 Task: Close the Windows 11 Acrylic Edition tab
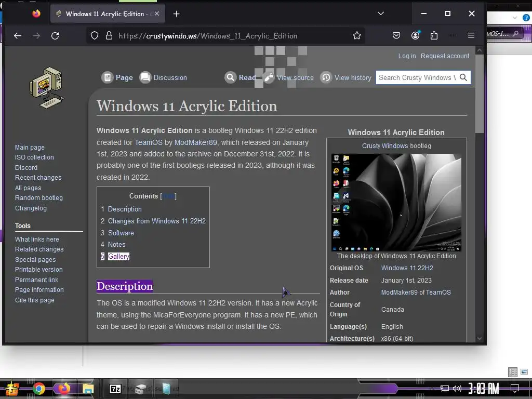157,14
